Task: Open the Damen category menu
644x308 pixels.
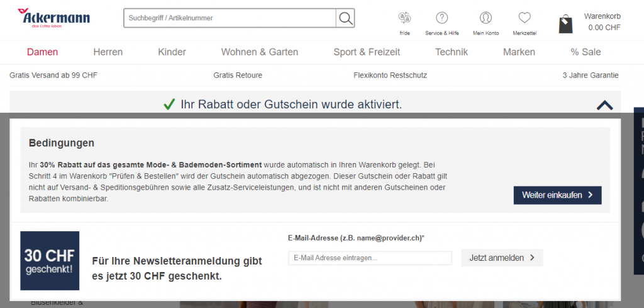Action: point(42,52)
